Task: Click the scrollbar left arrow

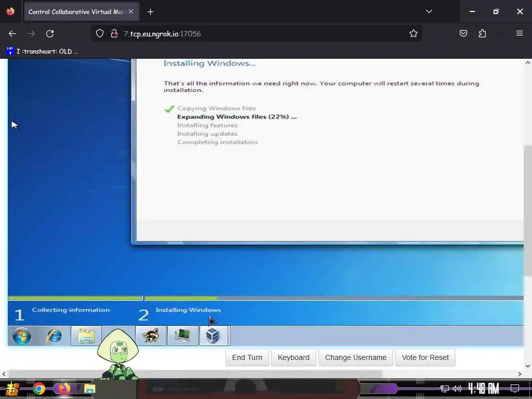Action: coord(4,374)
